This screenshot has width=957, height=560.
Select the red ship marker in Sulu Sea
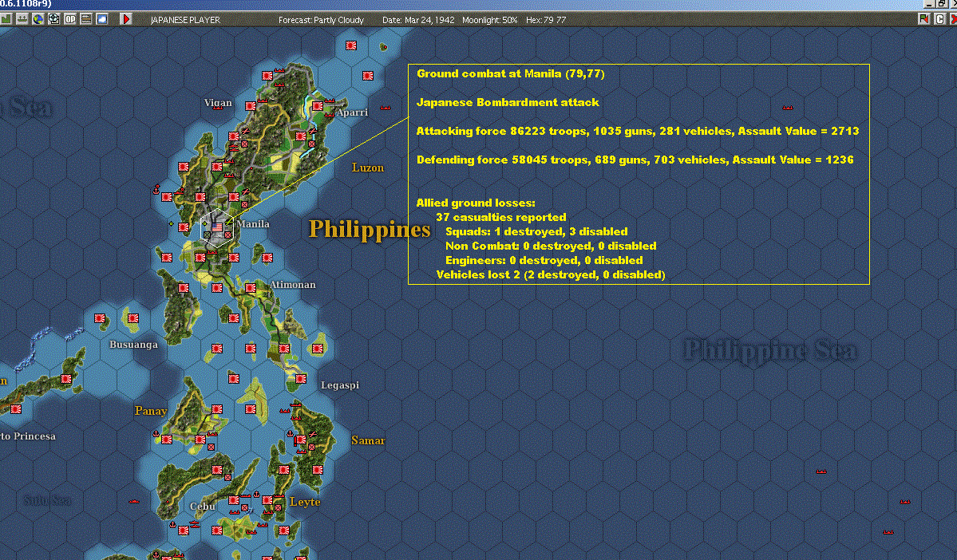click(x=133, y=501)
